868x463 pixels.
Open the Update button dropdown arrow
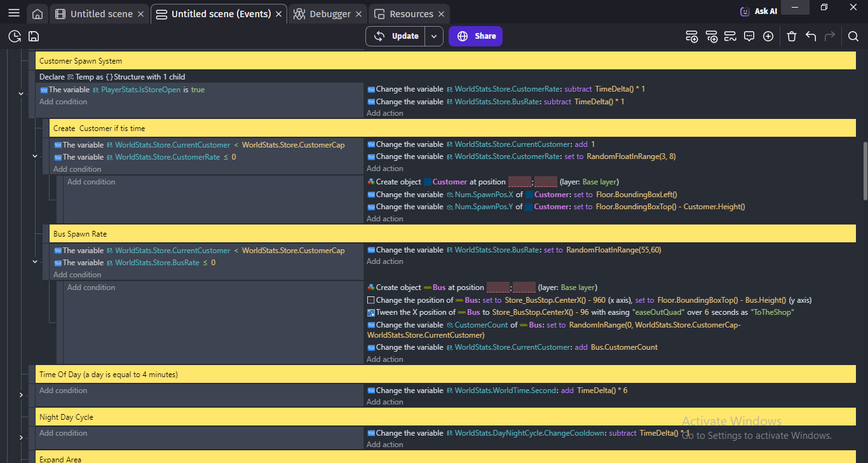(x=434, y=36)
